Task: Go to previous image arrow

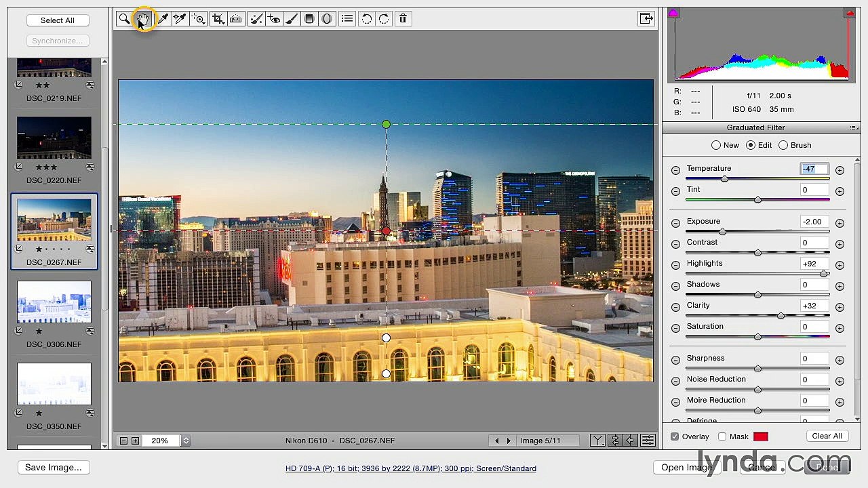Action: 496,441
